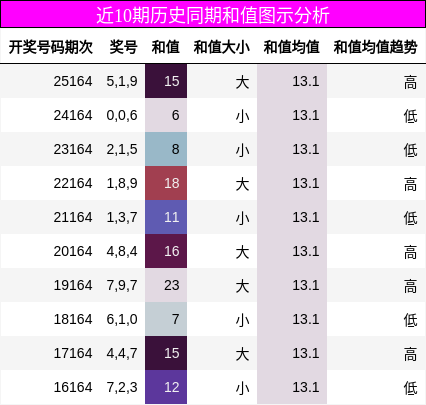The height and width of the screenshot is (405, 426).
Task: Click issue number 24164
Action: (x=73, y=115)
